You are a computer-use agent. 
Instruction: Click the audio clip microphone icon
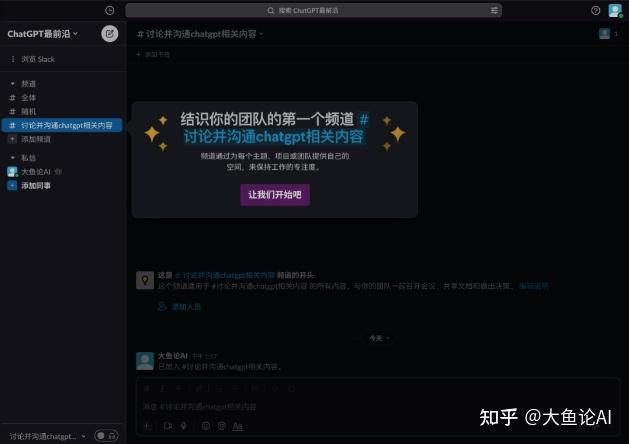[183, 426]
